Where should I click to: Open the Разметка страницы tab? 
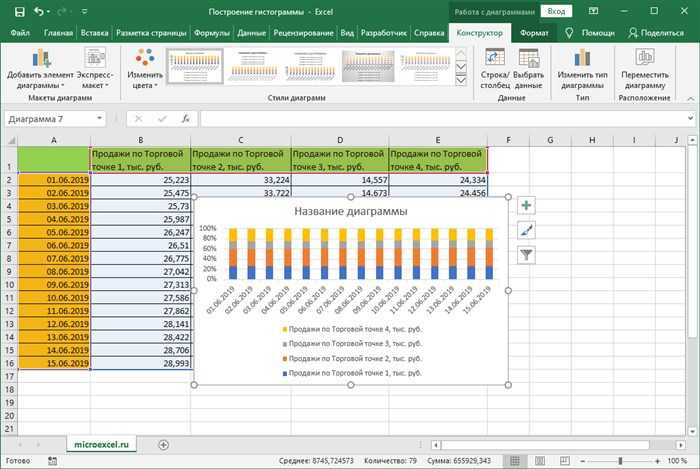151,33
